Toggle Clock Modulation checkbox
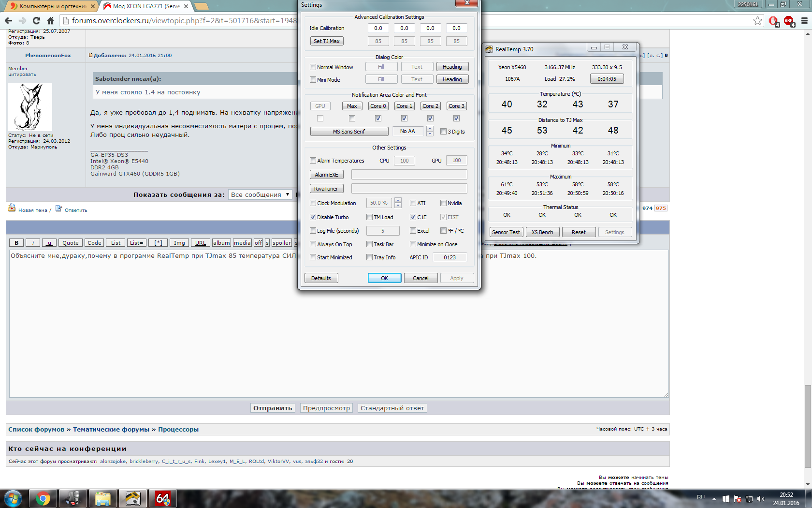Screen dimensions: 812x508 tap(313, 203)
